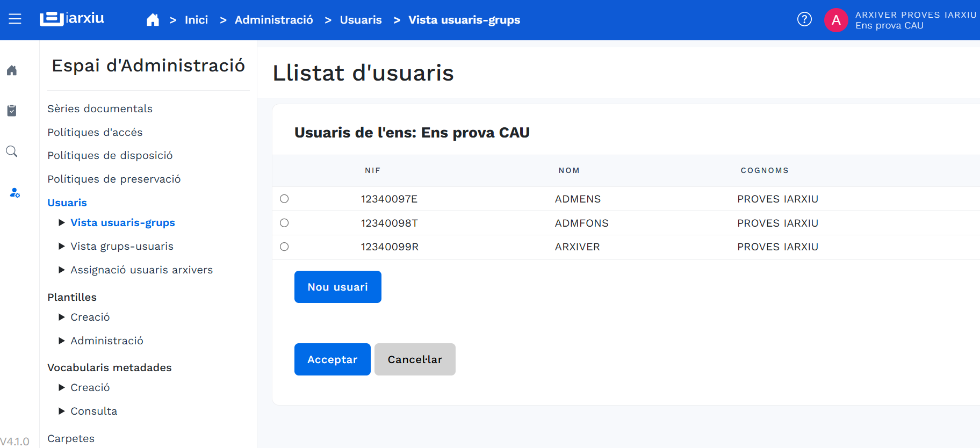
Task: Open Usuaris section in sidebar
Action: point(67,203)
